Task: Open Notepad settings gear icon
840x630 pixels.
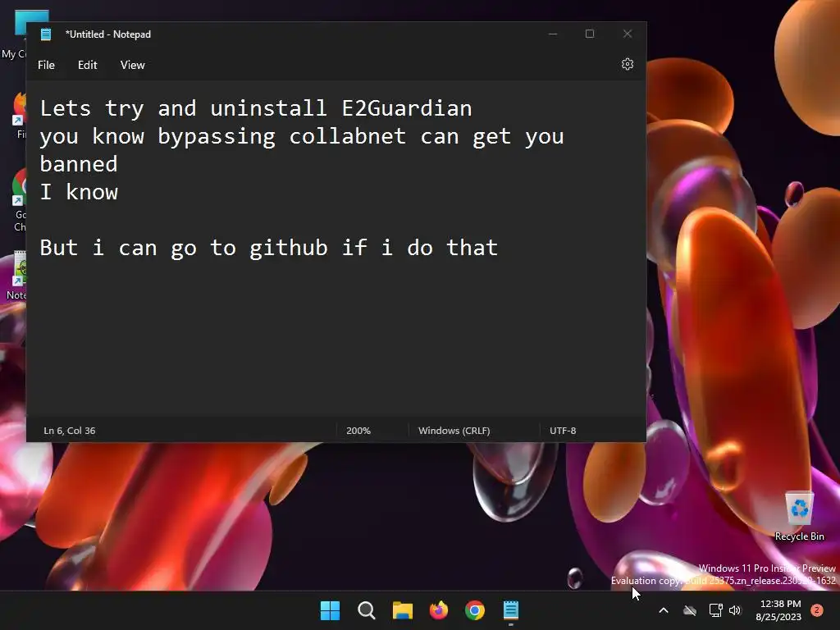Action: click(x=628, y=64)
